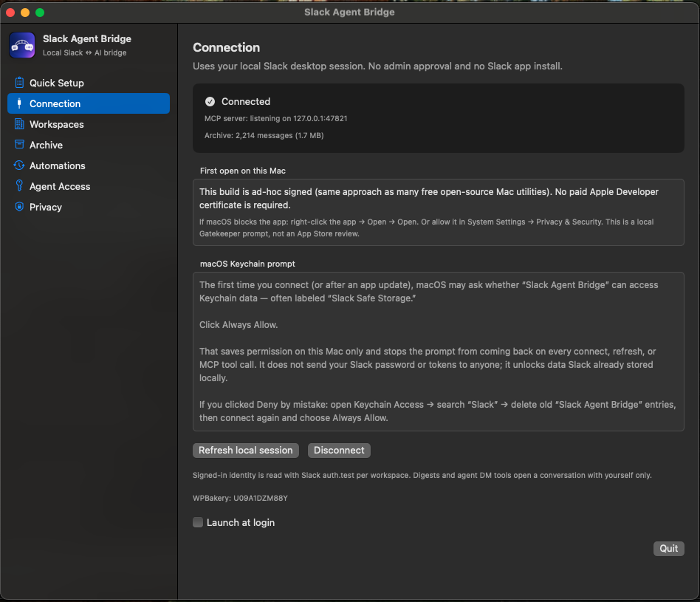The height and width of the screenshot is (602, 700).
Task: Go to the Workspaces section
Action: coord(89,124)
